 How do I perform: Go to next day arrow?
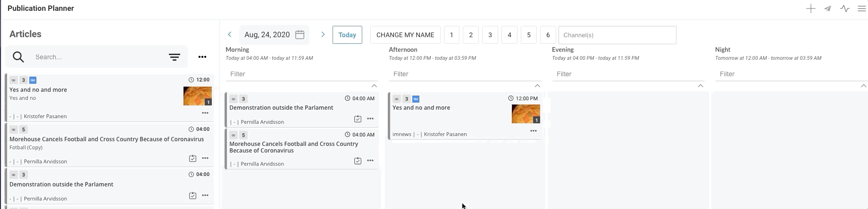323,35
